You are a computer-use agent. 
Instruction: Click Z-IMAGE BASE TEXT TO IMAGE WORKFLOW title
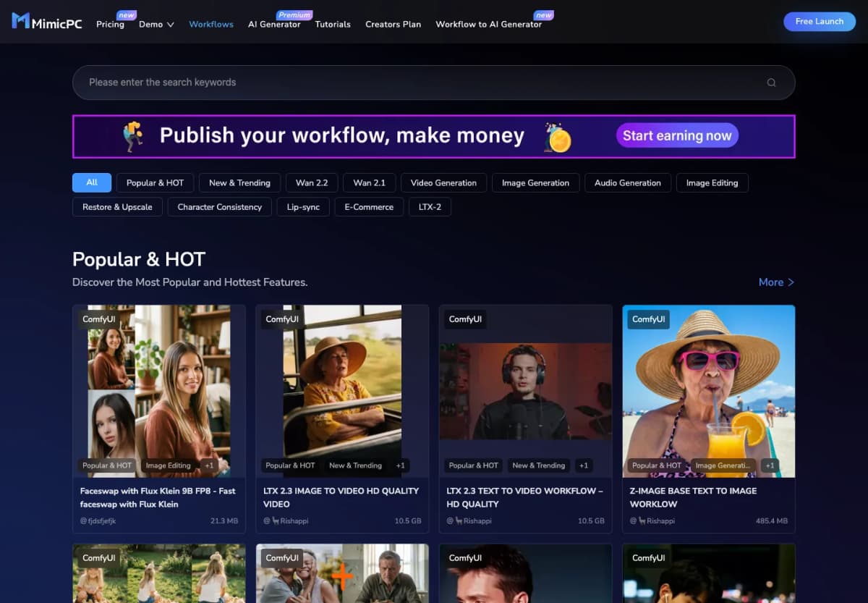point(693,497)
